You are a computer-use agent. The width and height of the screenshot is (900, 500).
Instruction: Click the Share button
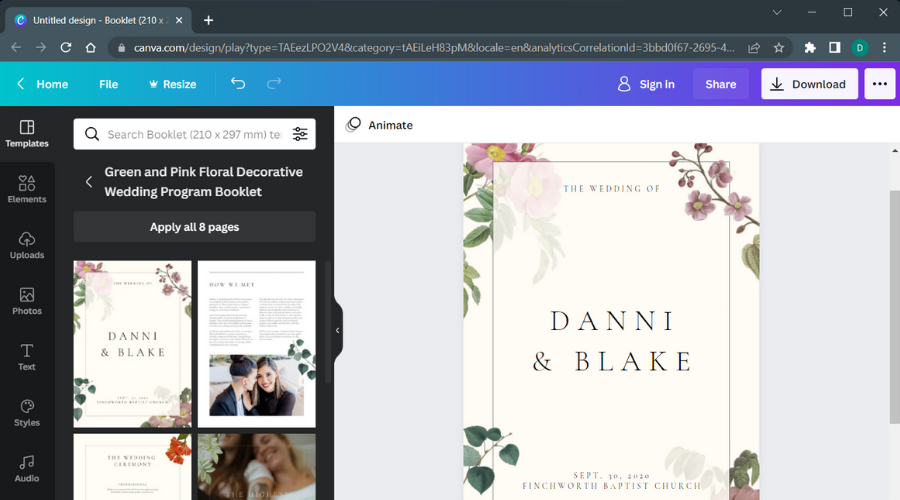720,84
